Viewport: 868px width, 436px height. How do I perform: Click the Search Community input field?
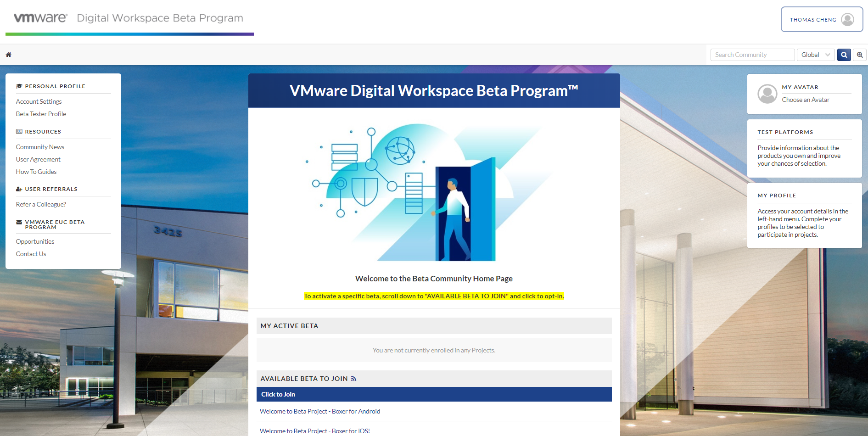(752, 55)
